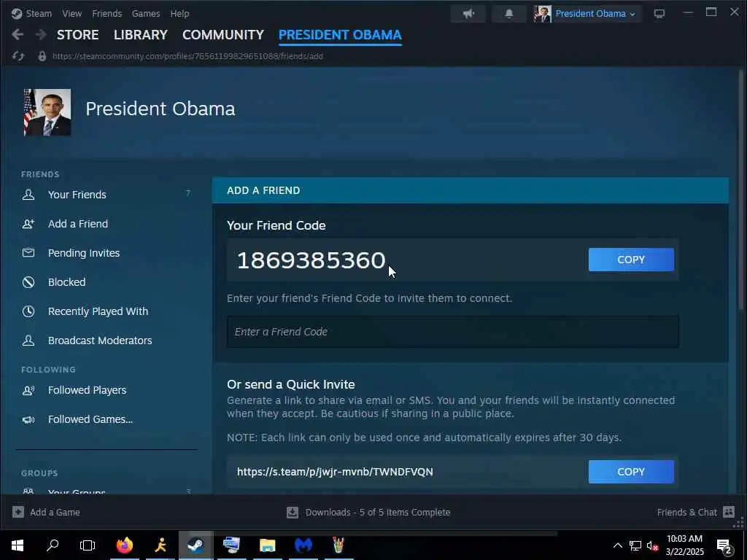Image resolution: width=747 pixels, height=560 pixels.
Task: Open Broadcast Moderators
Action: (100, 341)
